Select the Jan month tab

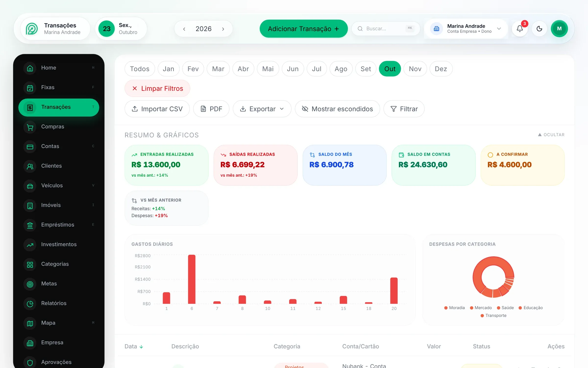(169, 69)
